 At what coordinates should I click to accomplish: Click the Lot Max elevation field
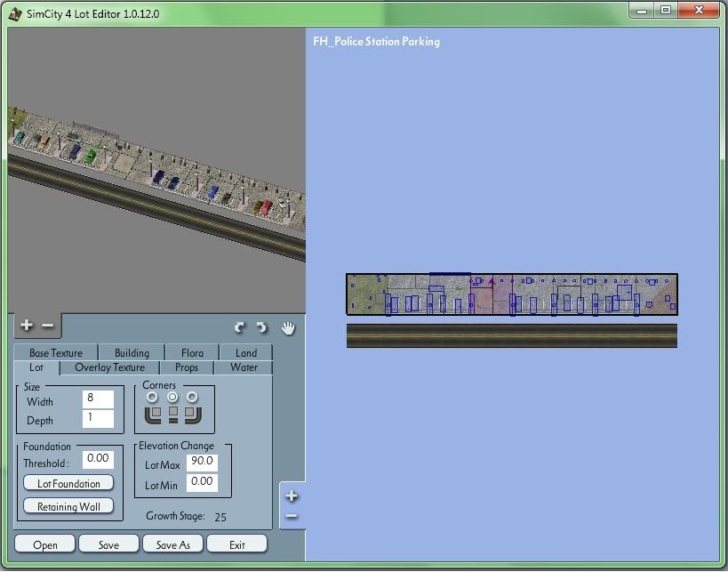click(x=202, y=463)
